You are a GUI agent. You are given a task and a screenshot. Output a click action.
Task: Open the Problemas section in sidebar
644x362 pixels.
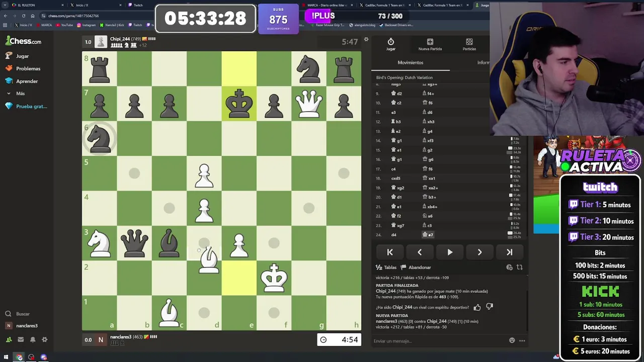click(x=23, y=68)
